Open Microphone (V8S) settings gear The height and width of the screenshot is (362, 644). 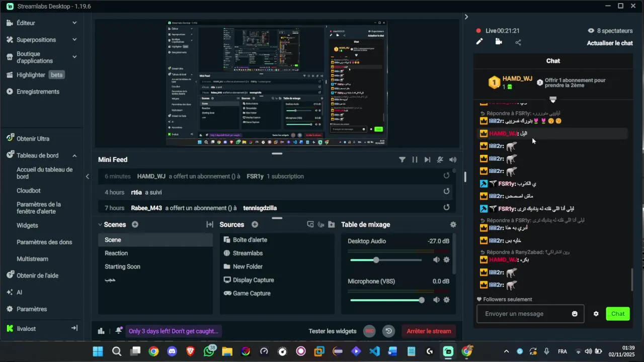[446, 300]
